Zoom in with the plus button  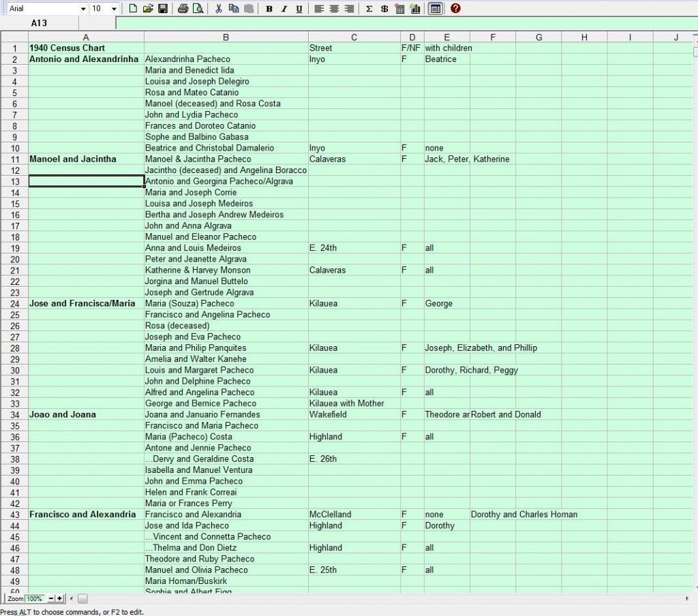pos(59,599)
